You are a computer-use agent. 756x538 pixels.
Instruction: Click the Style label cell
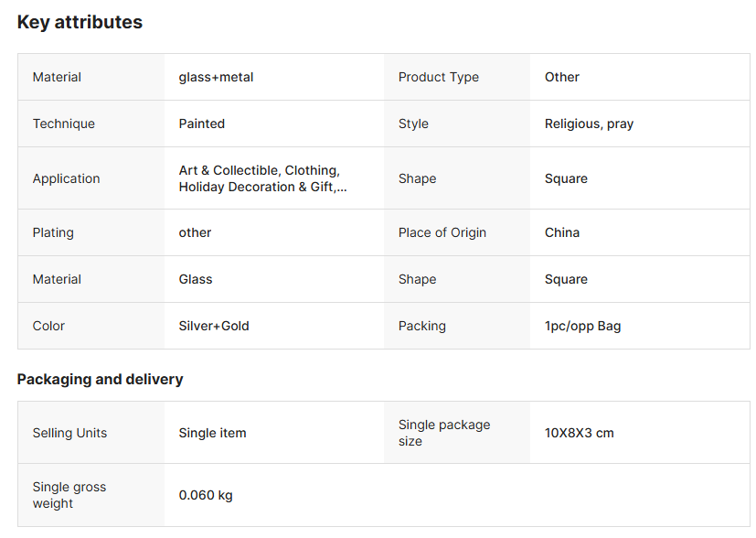click(x=413, y=124)
